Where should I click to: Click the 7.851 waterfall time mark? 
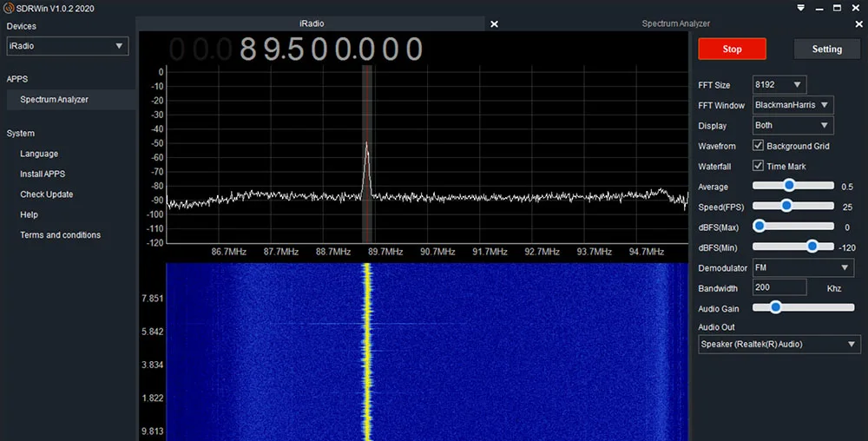[152, 299]
